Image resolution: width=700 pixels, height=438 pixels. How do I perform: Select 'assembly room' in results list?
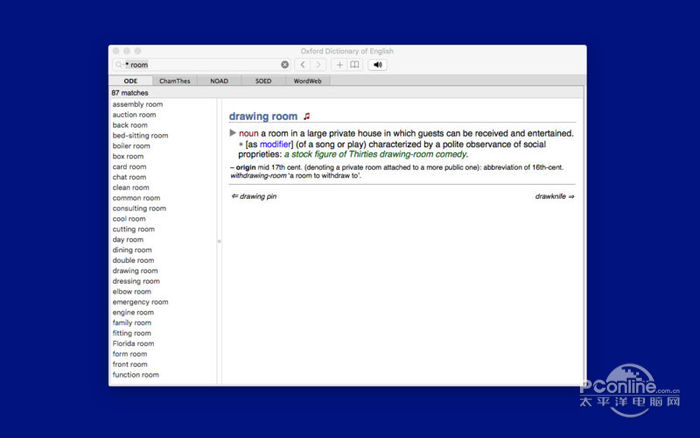click(x=138, y=104)
